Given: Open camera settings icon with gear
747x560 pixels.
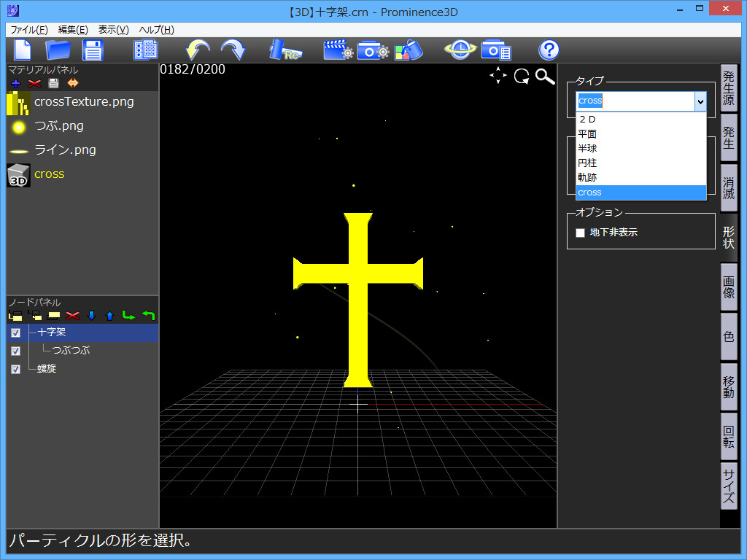Looking at the screenshot, I should coord(373,50).
